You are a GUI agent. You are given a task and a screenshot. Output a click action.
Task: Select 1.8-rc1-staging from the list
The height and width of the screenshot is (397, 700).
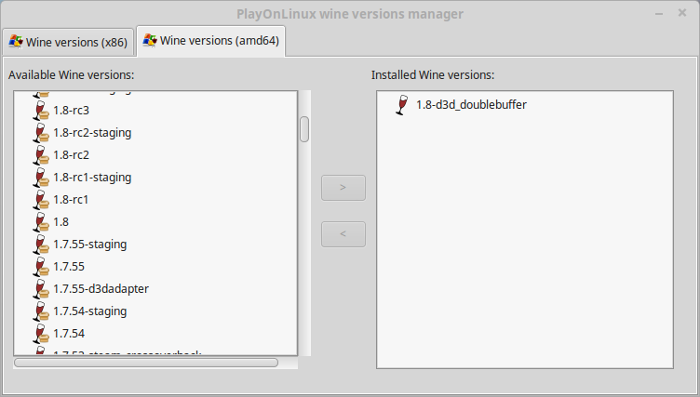[x=92, y=177]
